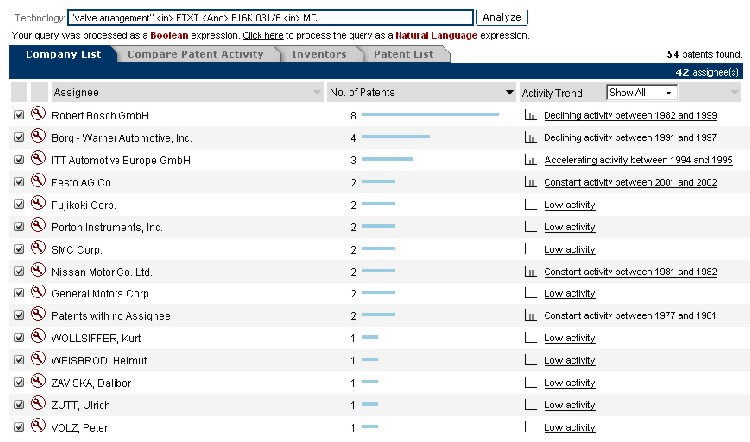This screenshot has height=442, width=750.
Task: Click magnifier icon for Patents with no Assignee
Action: pos(38,314)
